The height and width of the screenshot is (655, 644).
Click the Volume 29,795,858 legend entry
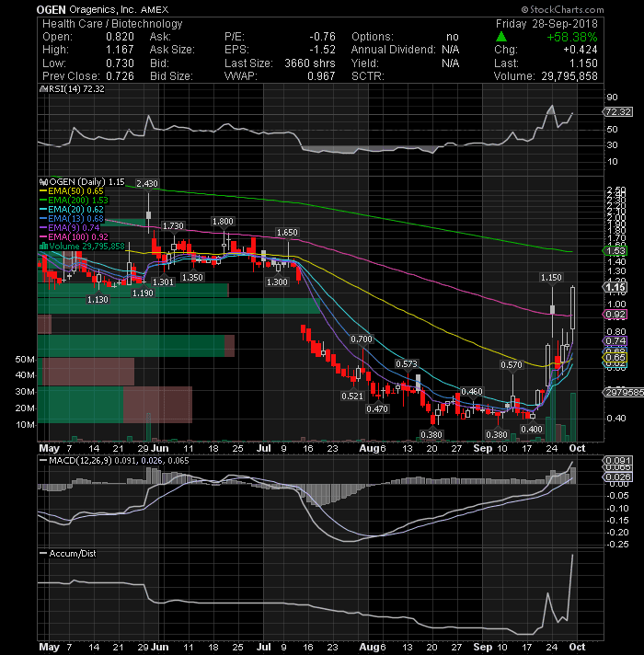[x=82, y=246]
